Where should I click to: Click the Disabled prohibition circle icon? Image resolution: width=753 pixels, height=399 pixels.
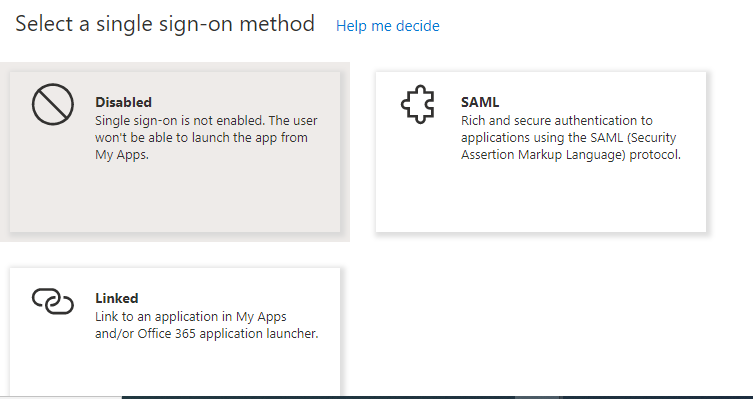pos(53,104)
